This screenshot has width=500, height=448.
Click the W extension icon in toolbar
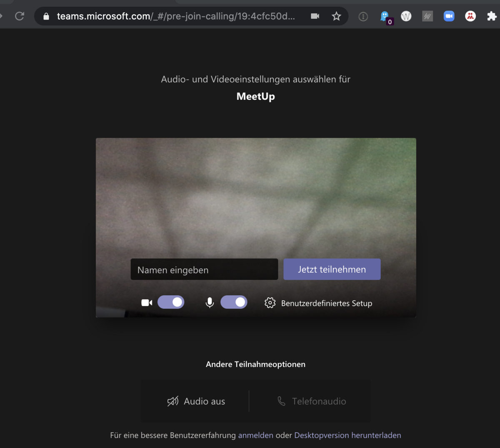tap(406, 16)
